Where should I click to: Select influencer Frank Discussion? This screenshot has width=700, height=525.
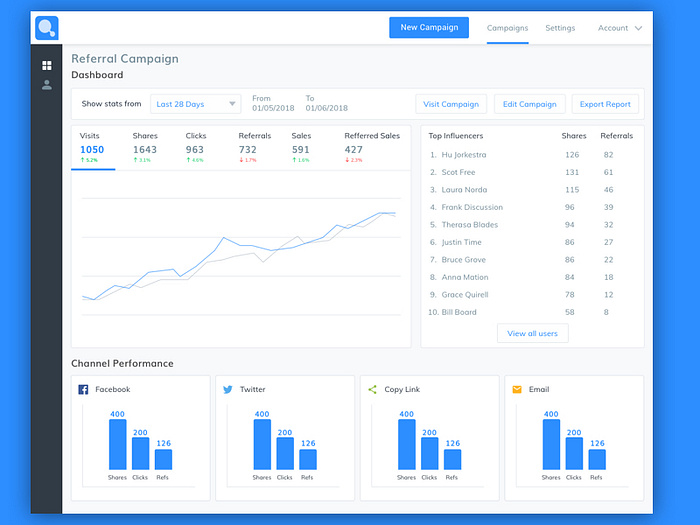[472, 207]
